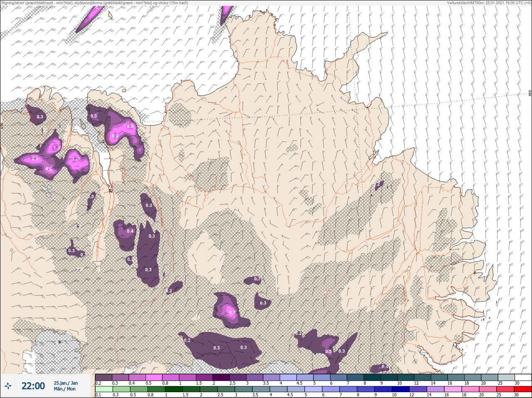Image resolution: width=532 pixels, height=398 pixels.
Task: Pick the red swatch ending the lower legend row
Action: tap(523, 389)
